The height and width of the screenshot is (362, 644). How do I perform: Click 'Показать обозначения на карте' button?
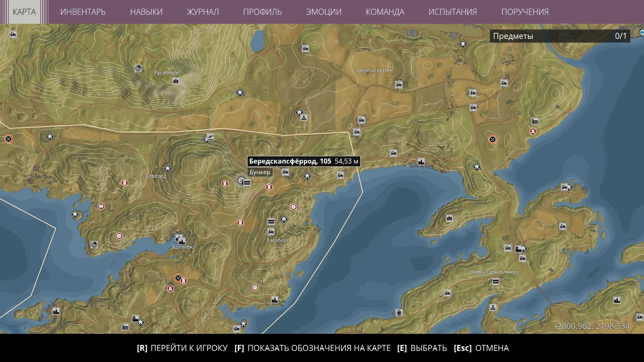point(312,348)
